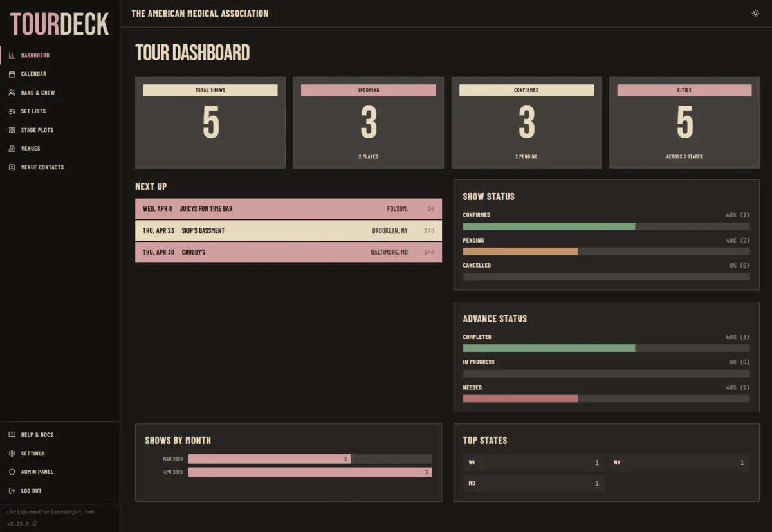
Task: Click the Stage Plots grid icon
Action: pyautogui.click(x=12, y=130)
